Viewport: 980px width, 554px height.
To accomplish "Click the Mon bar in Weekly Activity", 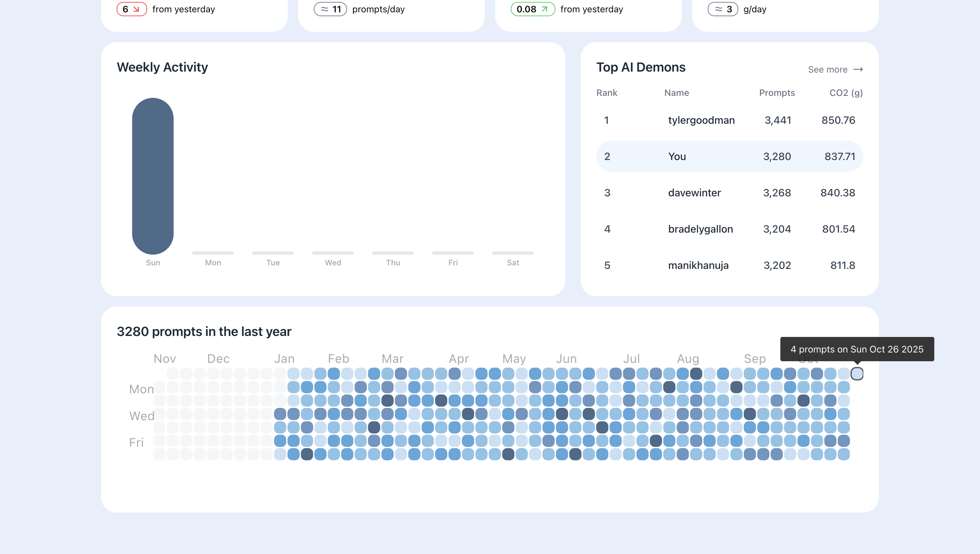I will coord(213,253).
